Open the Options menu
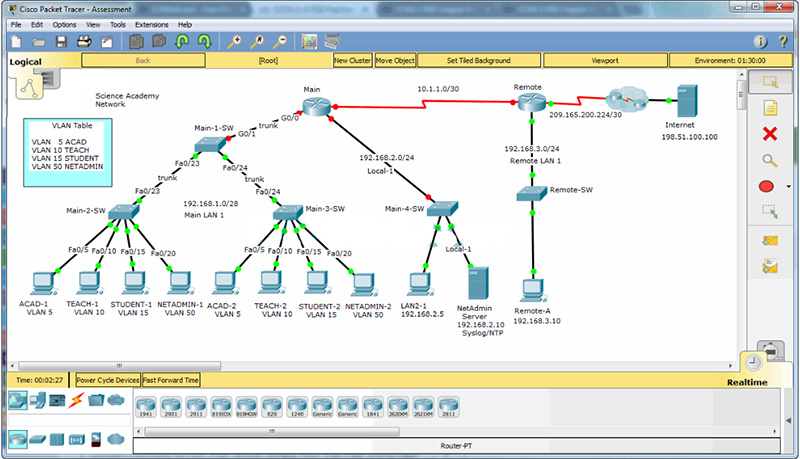Image resolution: width=800 pixels, height=459 pixels. (64, 24)
